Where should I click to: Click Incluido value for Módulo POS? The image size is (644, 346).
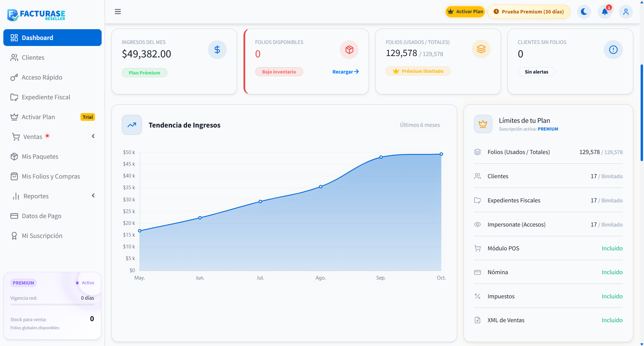point(612,248)
